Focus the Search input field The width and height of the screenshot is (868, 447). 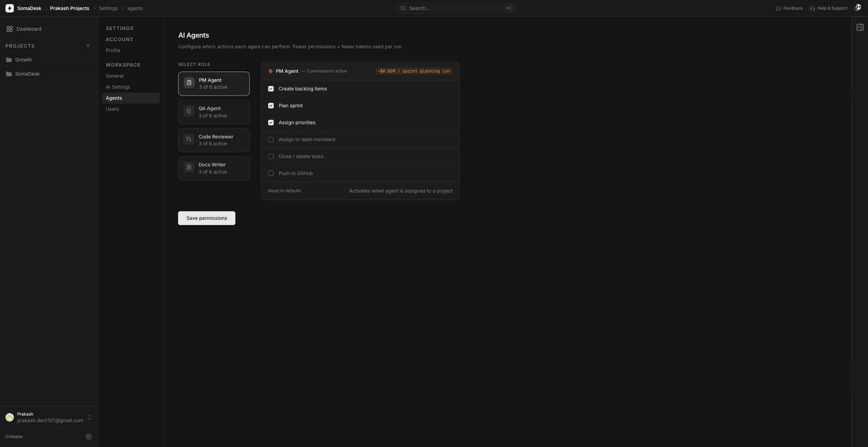pyautogui.click(x=456, y=8)
